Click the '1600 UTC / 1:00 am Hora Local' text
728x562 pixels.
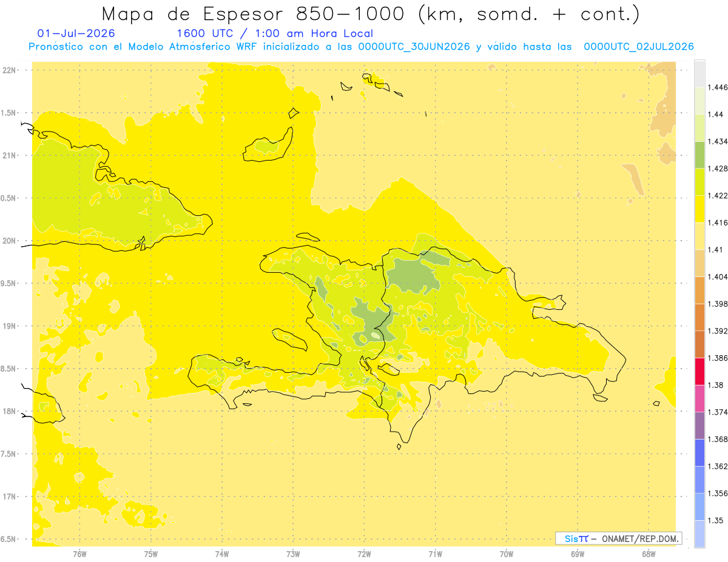[x=275, y=33]
